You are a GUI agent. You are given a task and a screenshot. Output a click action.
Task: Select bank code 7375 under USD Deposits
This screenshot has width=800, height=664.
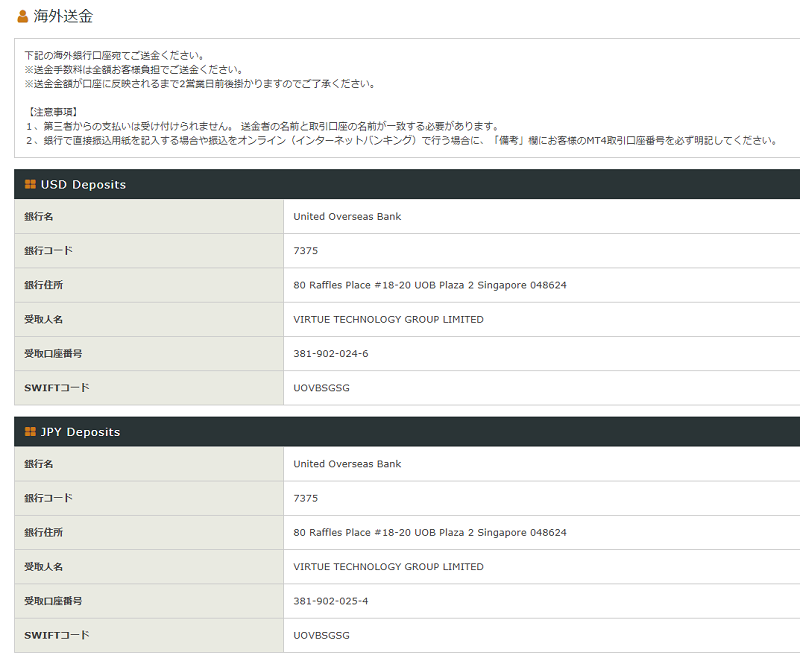click(x=306, y=251)
